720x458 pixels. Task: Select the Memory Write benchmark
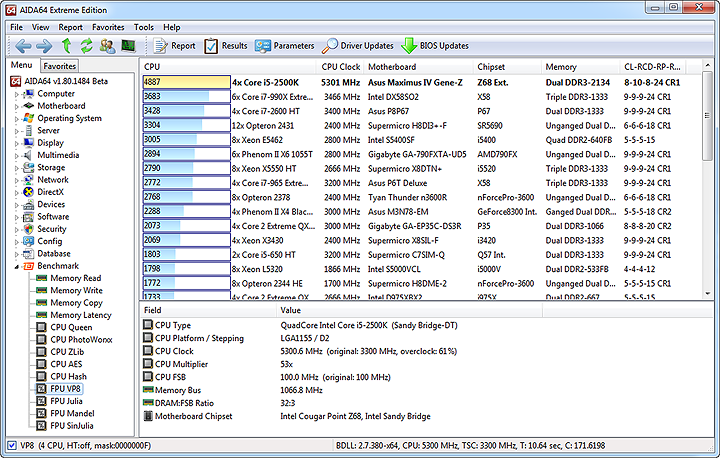[x=76, y=290]
